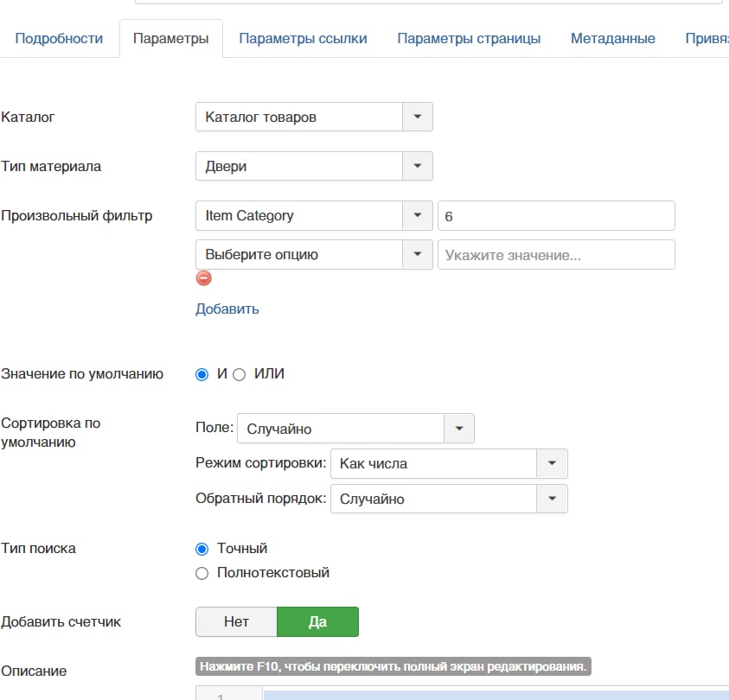Set Добавить счетчик to Нет
Image resolution: width=729 pixels, height=700 pixels.
point(236,621)
